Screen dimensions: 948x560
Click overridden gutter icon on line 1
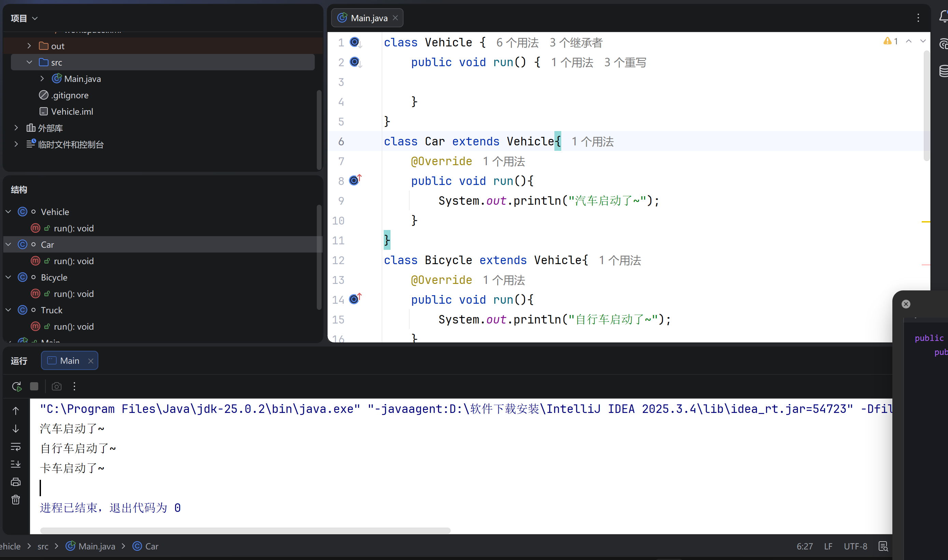coord(355,42)
